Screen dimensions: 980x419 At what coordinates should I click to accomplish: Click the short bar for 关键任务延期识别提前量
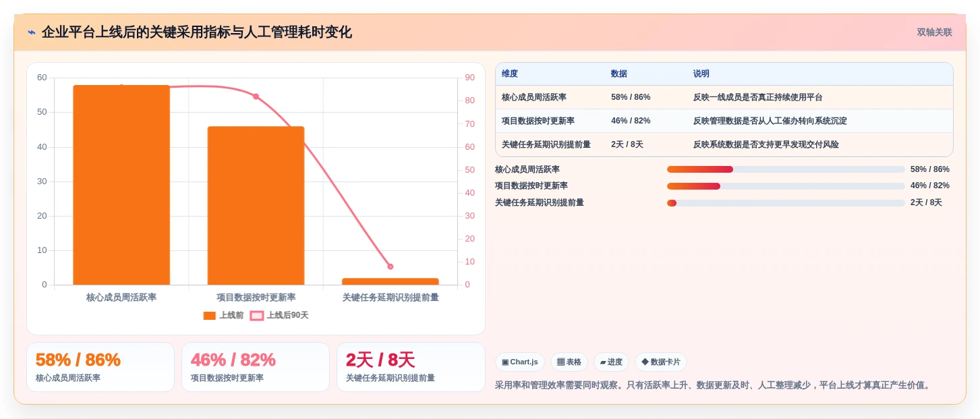390,281
